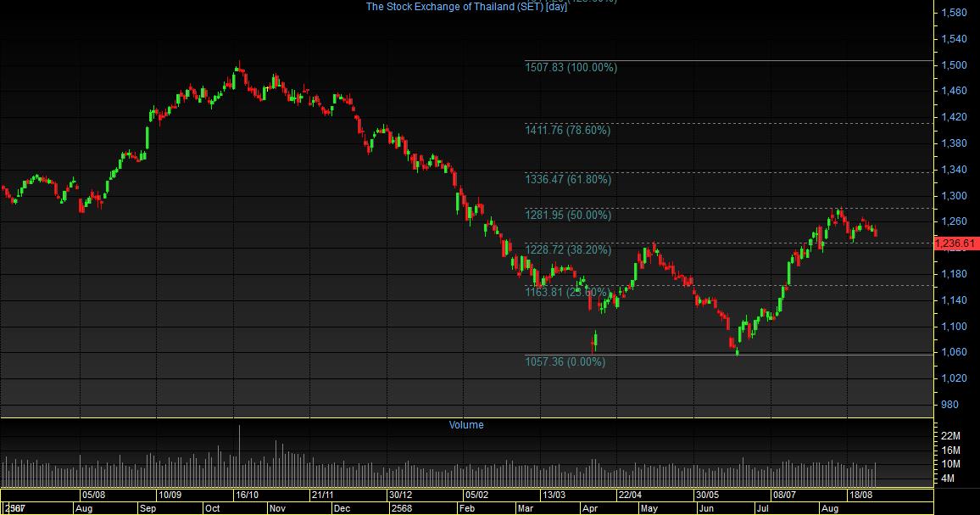The image size is (980, 515).
Task: Click the 1,060 price axis value
Action: pos(954,352)
